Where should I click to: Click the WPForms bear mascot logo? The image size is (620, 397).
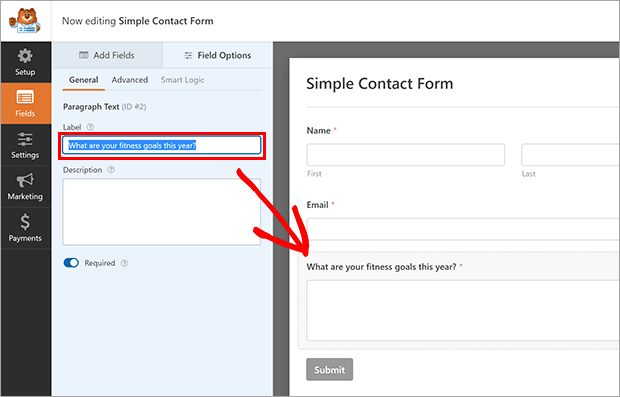[25, 21]
